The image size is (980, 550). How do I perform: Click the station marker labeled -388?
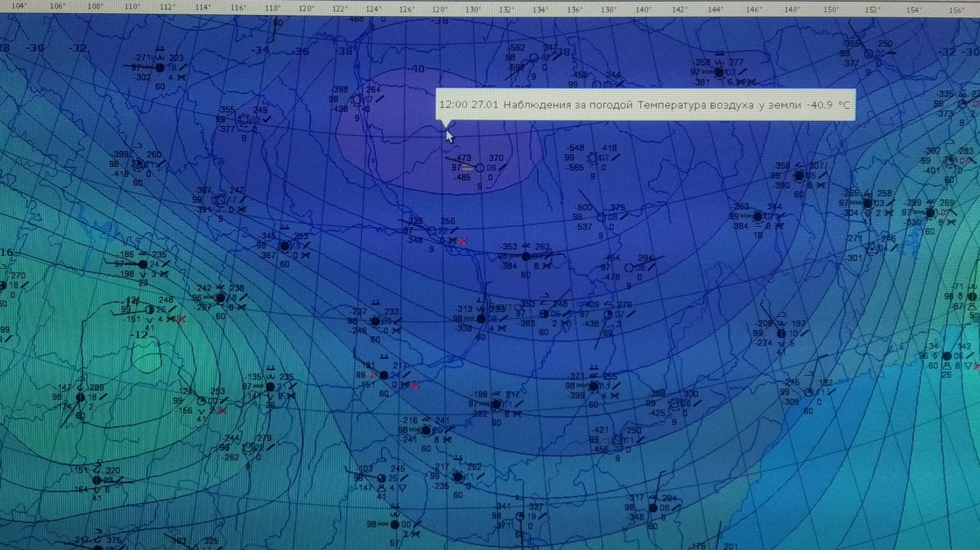coord(674,404)
